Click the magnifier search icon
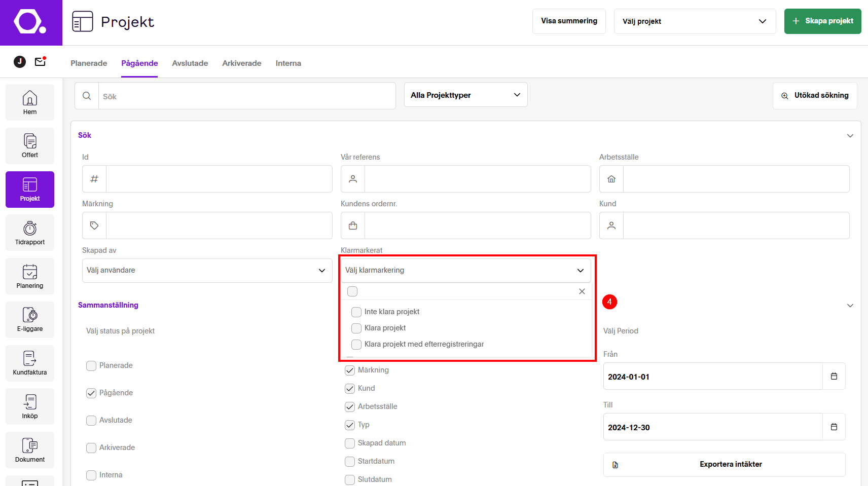868x486 pixels. [87, 96]
